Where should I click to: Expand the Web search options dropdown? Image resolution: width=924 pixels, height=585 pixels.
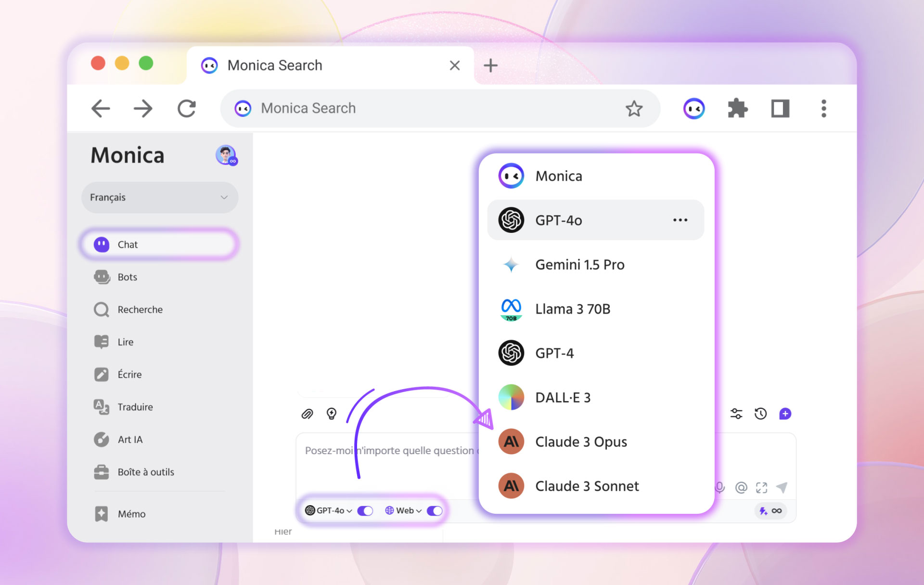404,511
